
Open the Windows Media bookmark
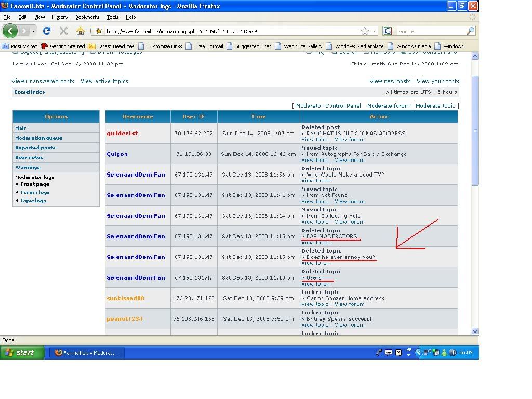[409, 46]
